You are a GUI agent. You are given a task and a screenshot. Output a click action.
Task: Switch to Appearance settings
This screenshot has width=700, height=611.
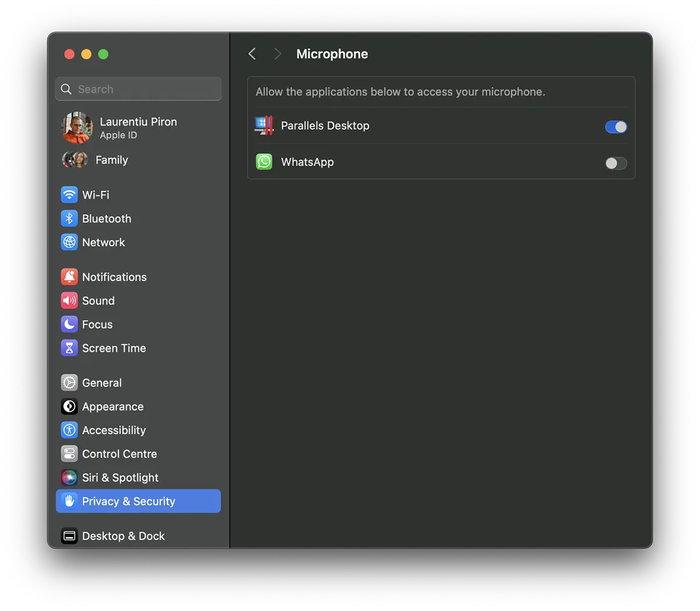(x=113, y=407)
